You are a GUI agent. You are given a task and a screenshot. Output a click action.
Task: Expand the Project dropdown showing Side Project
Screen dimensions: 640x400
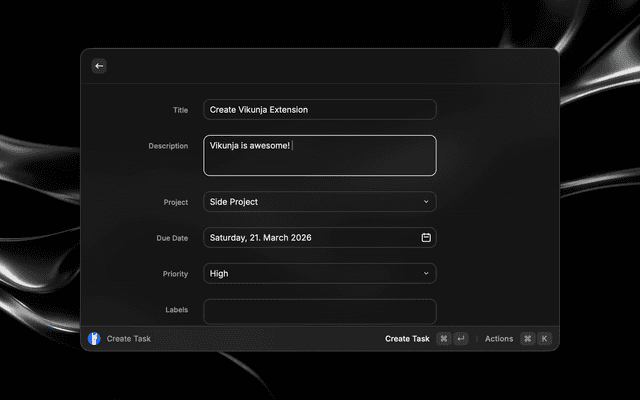(319, 202)
